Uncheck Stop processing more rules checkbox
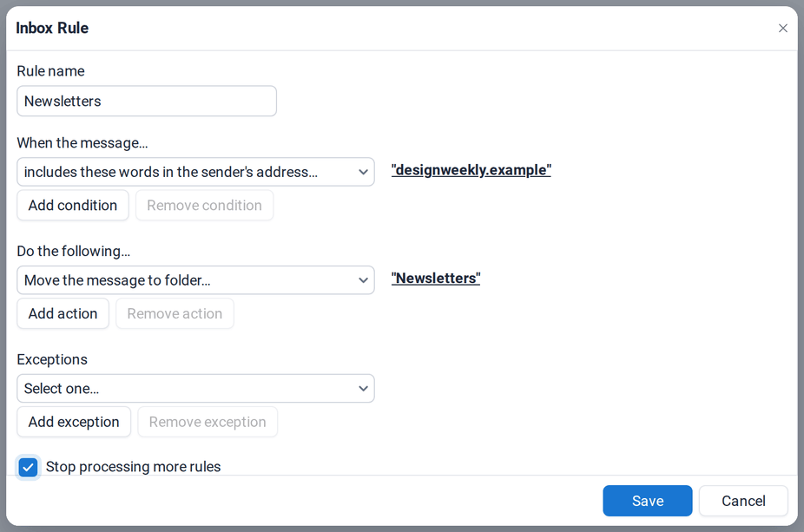 [28, 467]
